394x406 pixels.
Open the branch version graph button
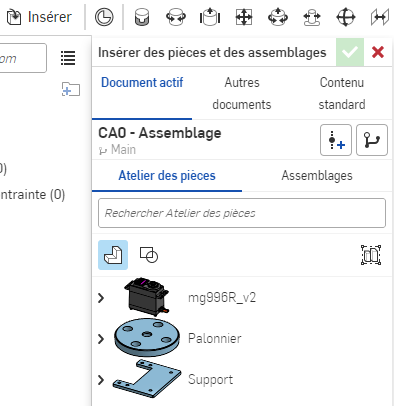[x=372, y=140]
